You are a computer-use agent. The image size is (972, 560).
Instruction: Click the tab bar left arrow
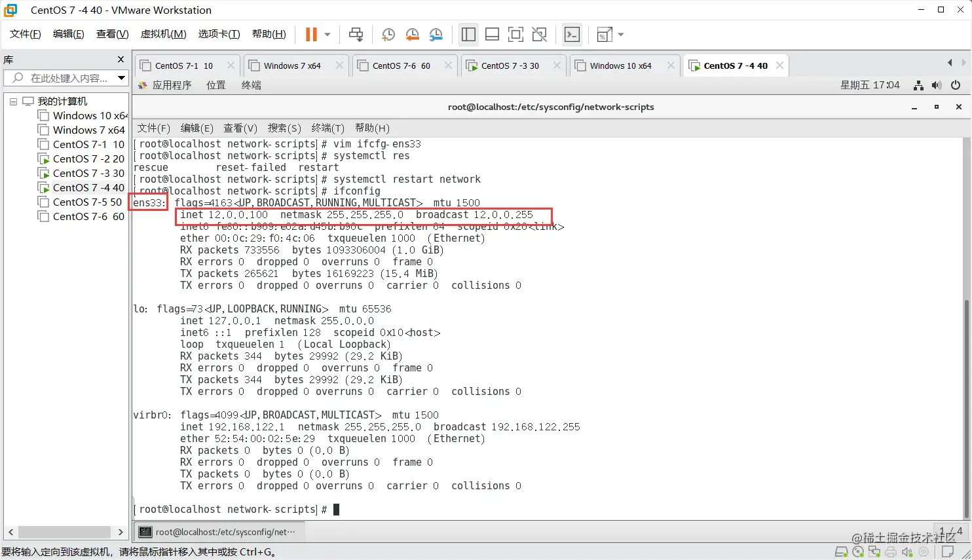950,63
